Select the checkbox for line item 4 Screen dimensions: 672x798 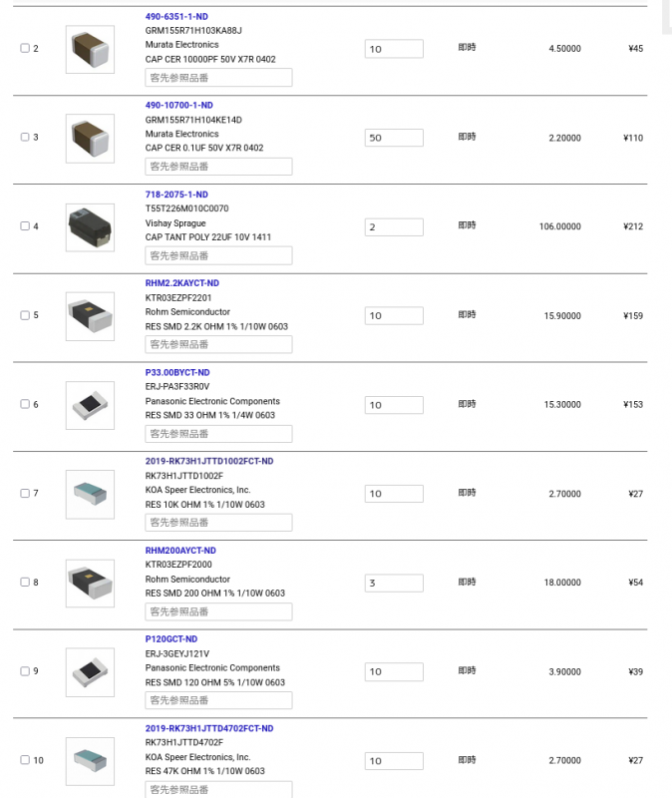(x=25, y=226)
